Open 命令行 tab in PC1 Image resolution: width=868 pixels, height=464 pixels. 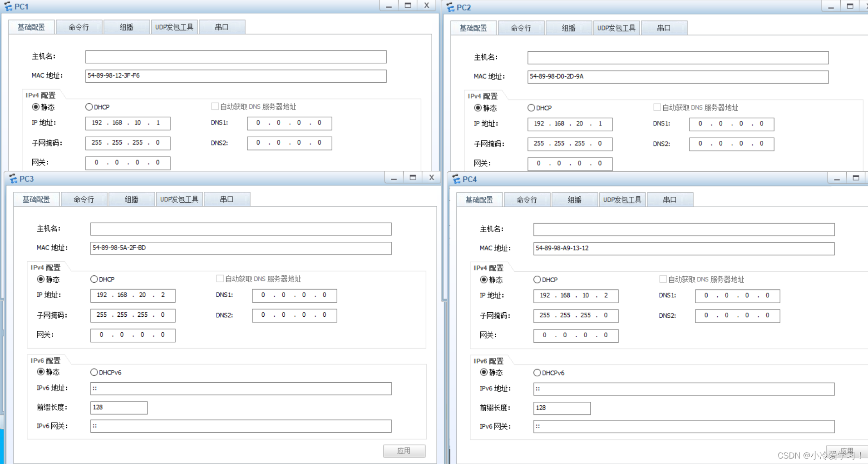tap(79, 27)
